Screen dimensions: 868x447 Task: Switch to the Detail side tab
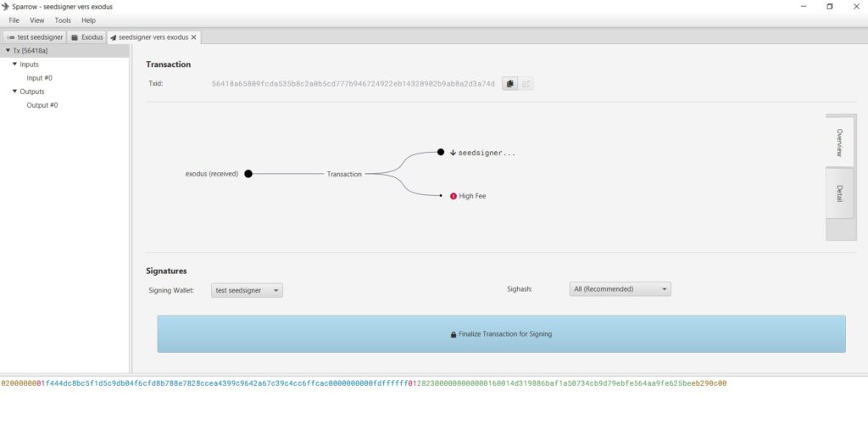840,193
